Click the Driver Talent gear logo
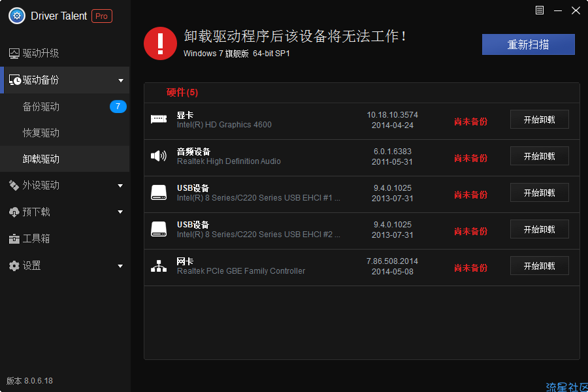 (17, 16)
